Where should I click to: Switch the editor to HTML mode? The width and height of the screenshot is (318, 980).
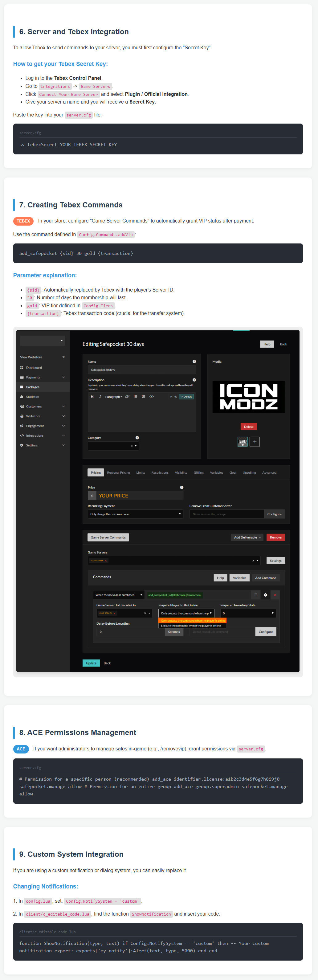[173, 396]
